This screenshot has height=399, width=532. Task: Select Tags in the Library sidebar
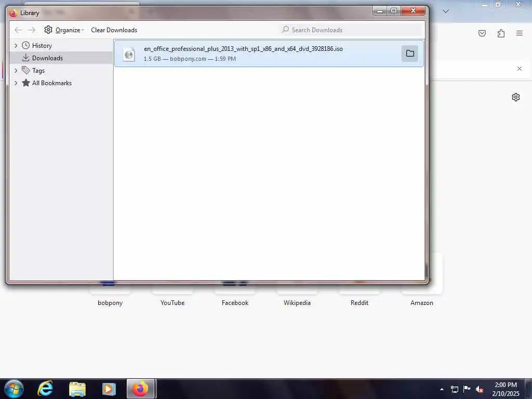(38, 71)
